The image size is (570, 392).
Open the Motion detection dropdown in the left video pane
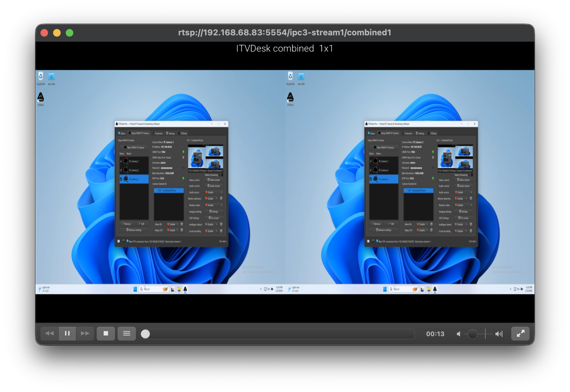[x=212, y=199]
